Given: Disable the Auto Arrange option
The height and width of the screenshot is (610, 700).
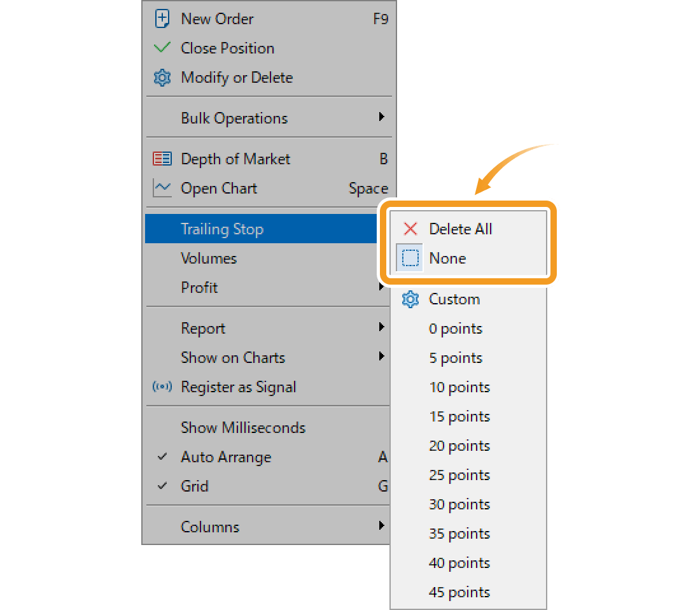Looking at the screenshot, I should pos(226,457).
